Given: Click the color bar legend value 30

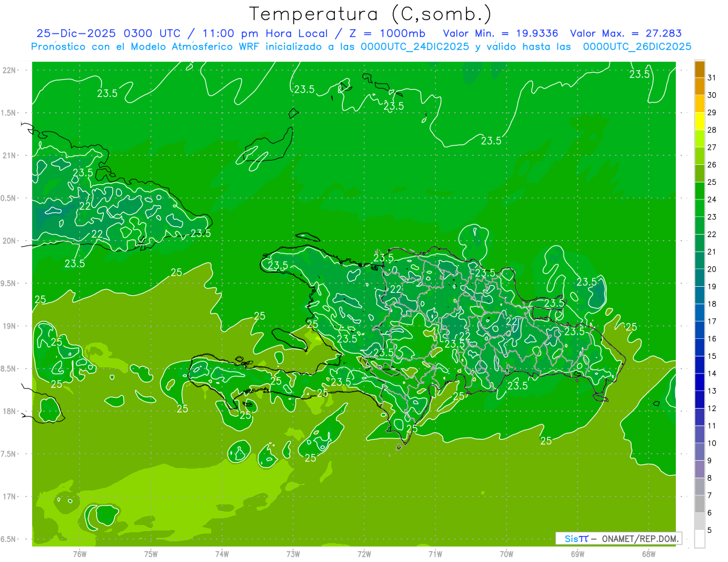Looking at the screenshot, I should [712, 95].
